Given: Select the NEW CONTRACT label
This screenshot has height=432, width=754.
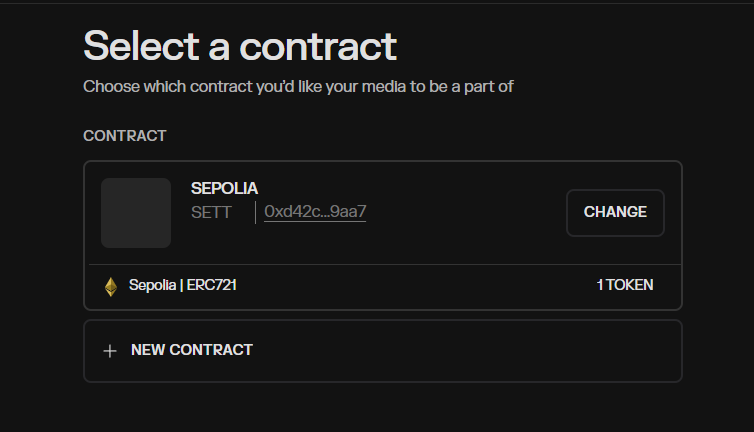Looking at the screenshot, I should (x=191, y=350).
